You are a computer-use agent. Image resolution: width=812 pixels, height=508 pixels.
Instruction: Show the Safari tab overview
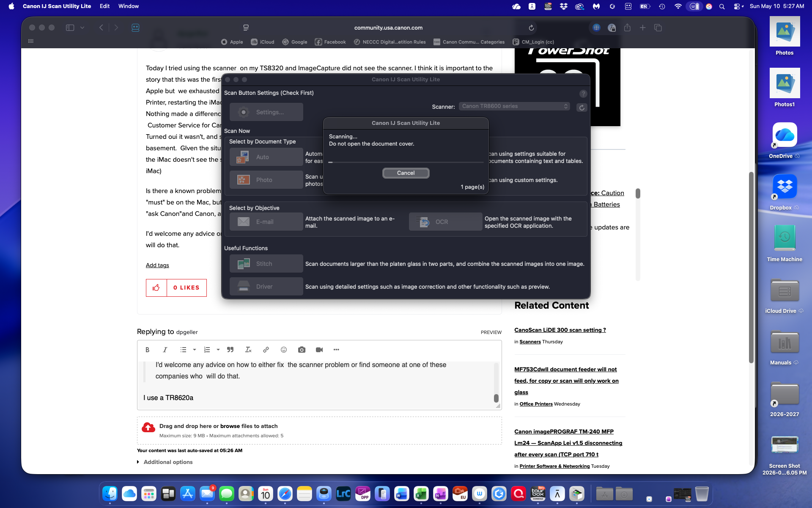[x=658, y=28]
